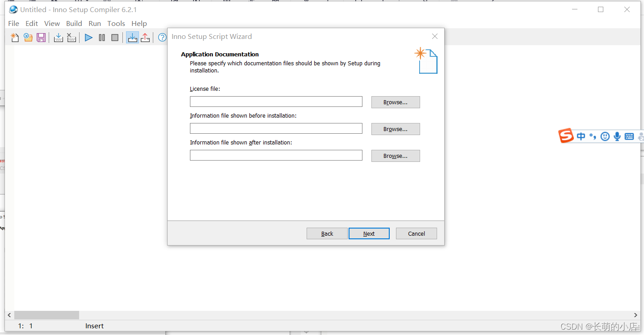
Task: Open the Build menu
Action: pos(74,23)
